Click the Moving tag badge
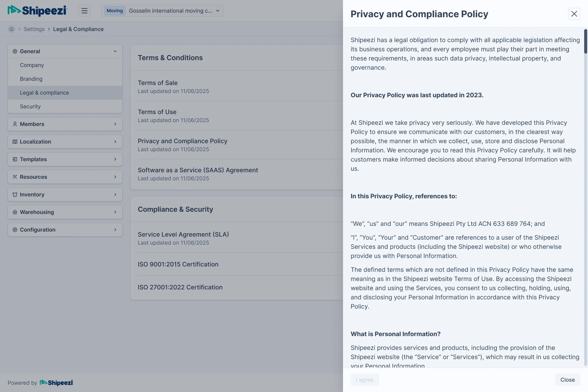Image resolution: width=588 pixels, height=392 pixels. point(115,11)
